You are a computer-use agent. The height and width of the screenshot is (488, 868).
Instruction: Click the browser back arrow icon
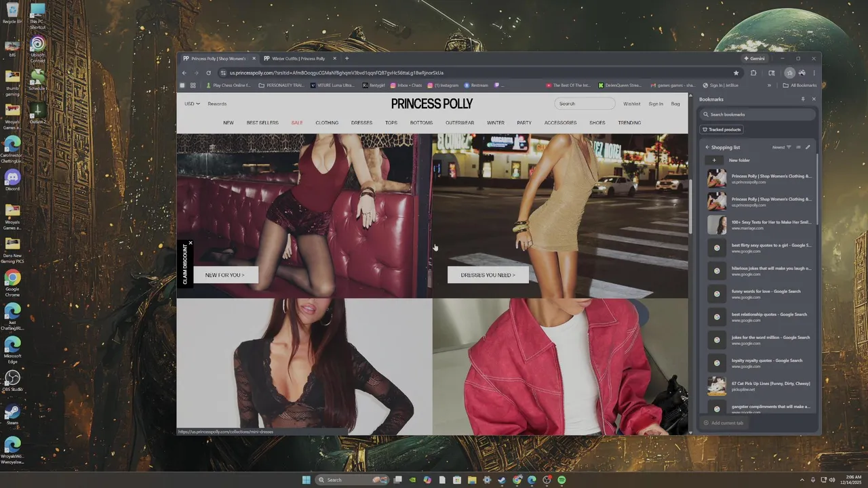click(184, 73)
